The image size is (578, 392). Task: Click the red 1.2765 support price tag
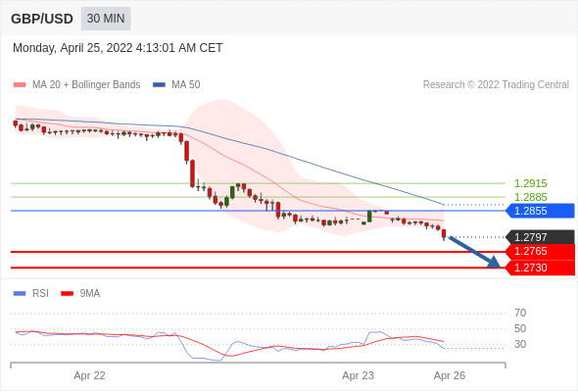540,252
